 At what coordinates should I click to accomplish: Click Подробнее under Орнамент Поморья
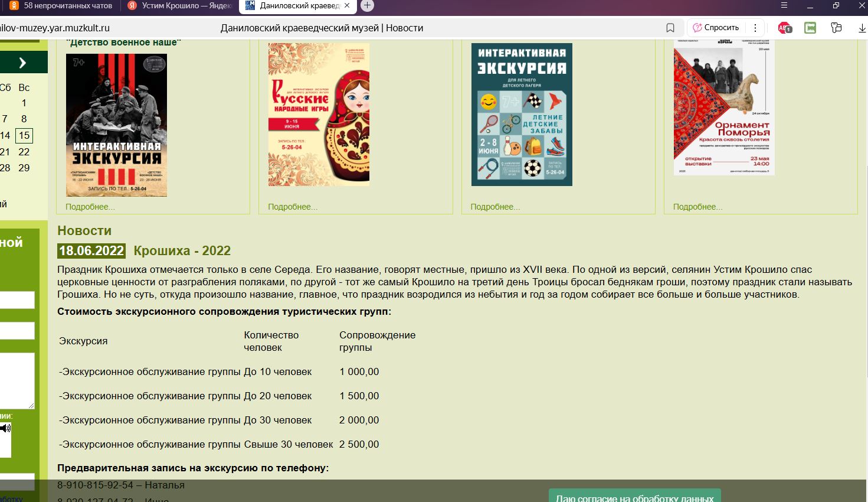coord(697,207)
